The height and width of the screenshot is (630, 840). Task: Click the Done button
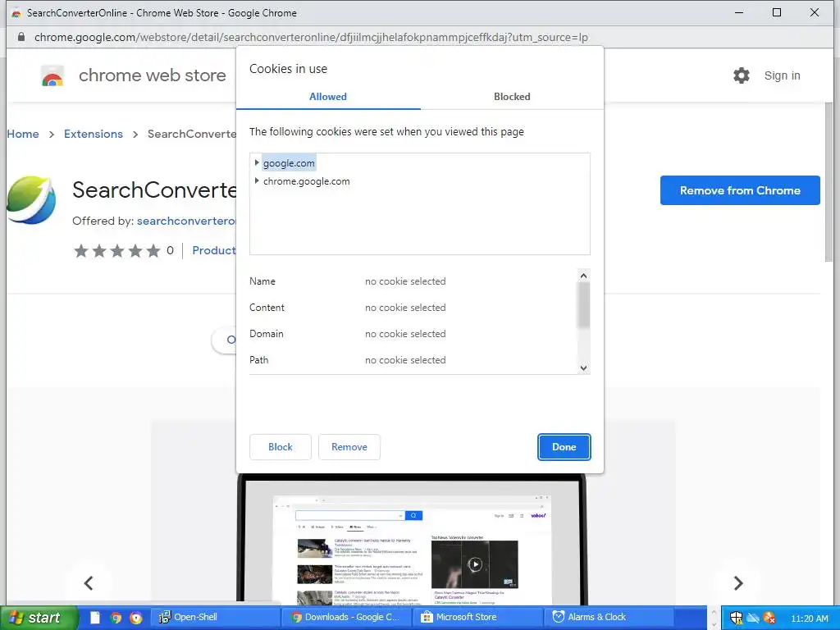[x=564, y=447]
